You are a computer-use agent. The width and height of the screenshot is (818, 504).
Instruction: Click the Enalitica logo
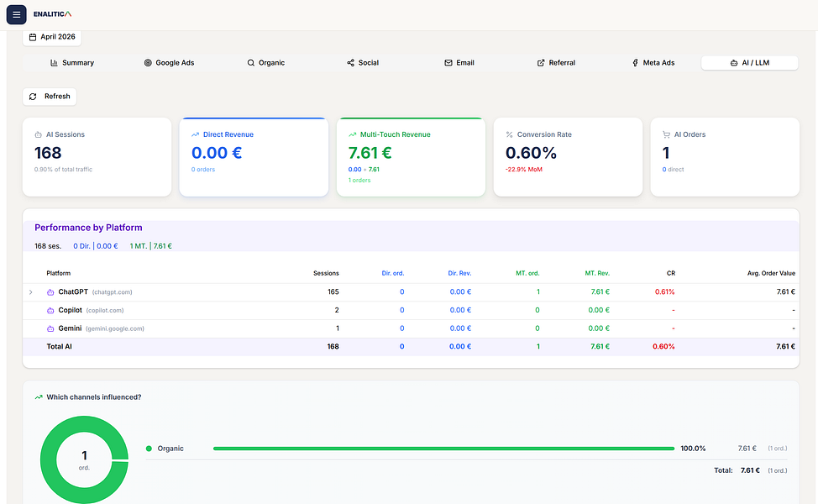pos(53,14)
